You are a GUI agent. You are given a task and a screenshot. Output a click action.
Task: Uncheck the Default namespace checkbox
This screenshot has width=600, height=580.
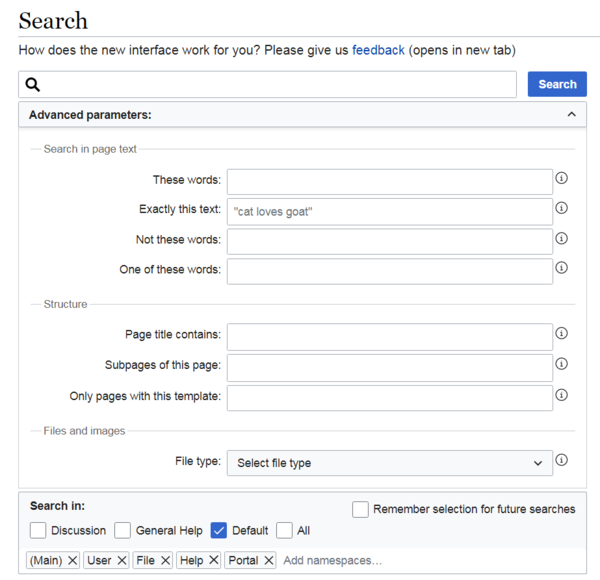(218, 531)
